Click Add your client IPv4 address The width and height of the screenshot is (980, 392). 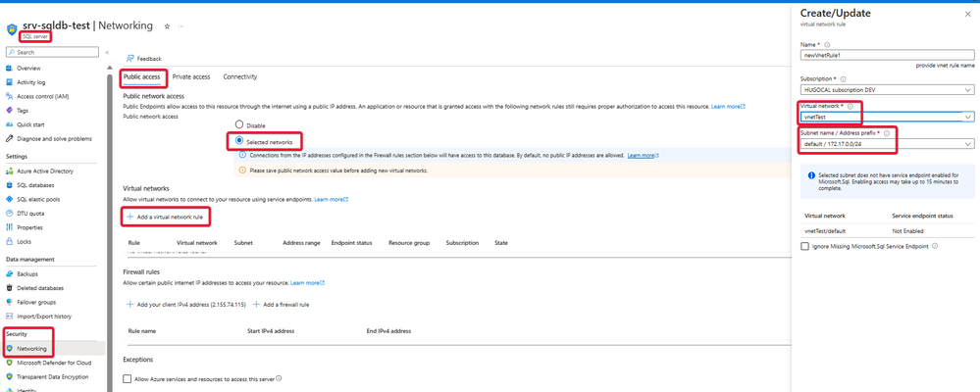[186, 305]
